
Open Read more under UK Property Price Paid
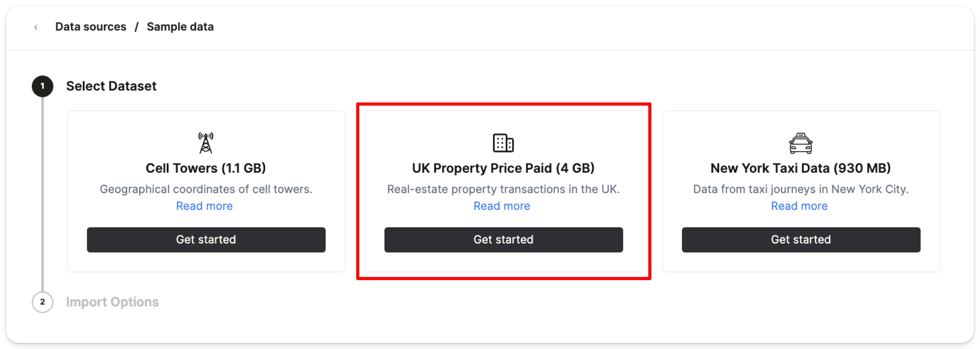pyautogui.click(x=502, y=206)
